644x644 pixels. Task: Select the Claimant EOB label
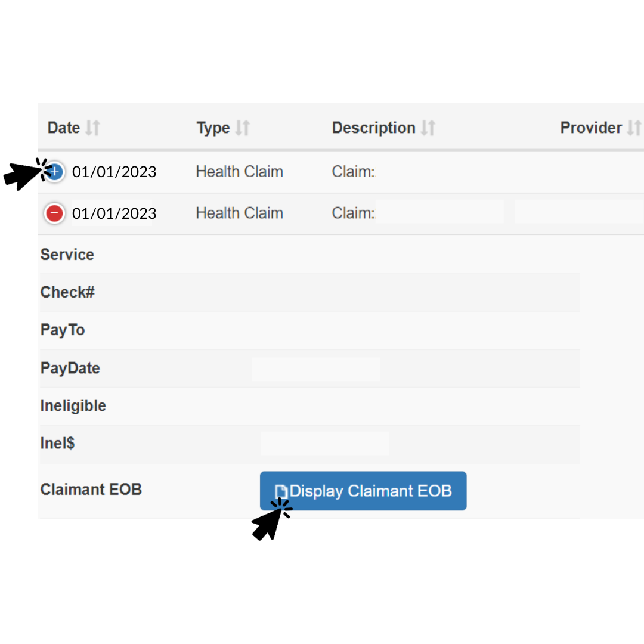tap(91, 490)
